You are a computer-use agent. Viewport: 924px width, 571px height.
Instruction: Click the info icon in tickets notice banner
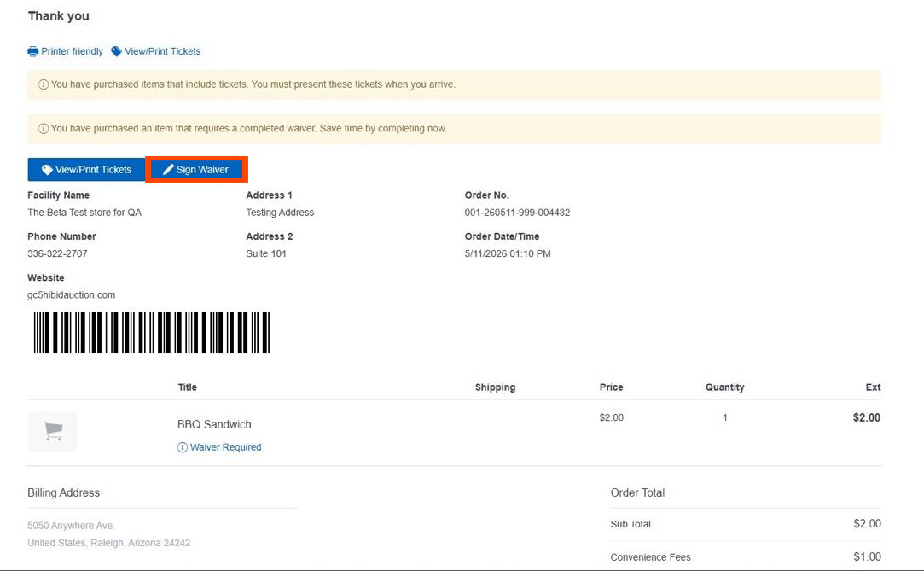click(x=43, y=84)
